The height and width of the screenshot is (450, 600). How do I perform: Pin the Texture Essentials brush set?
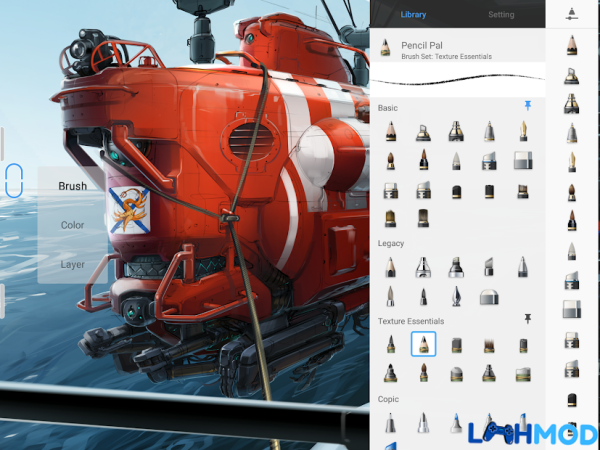coord(528,318)
